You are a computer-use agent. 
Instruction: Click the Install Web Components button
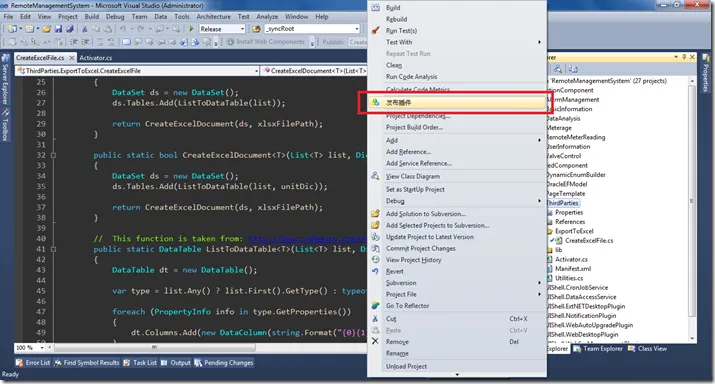[x=266, y=42]
